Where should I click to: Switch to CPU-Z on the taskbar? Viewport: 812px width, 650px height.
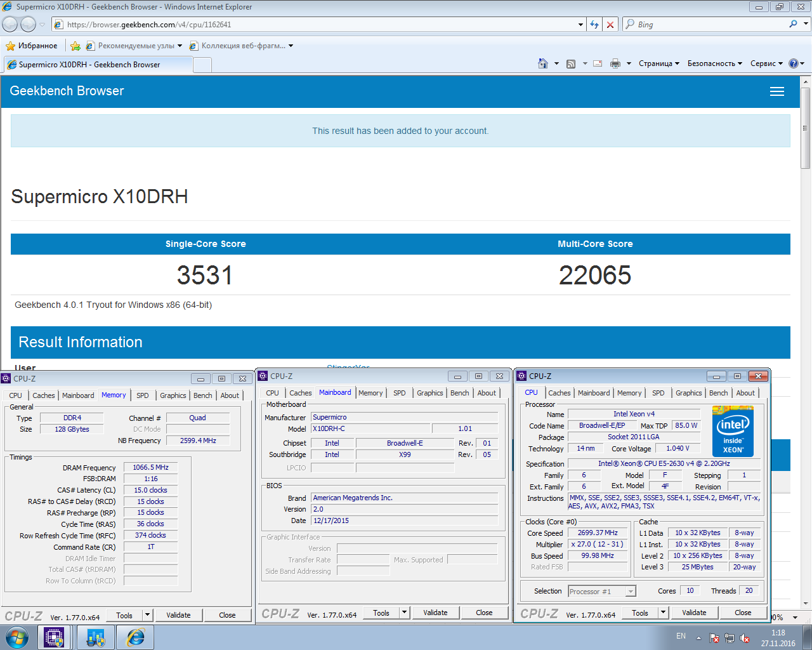coord(54,637)
